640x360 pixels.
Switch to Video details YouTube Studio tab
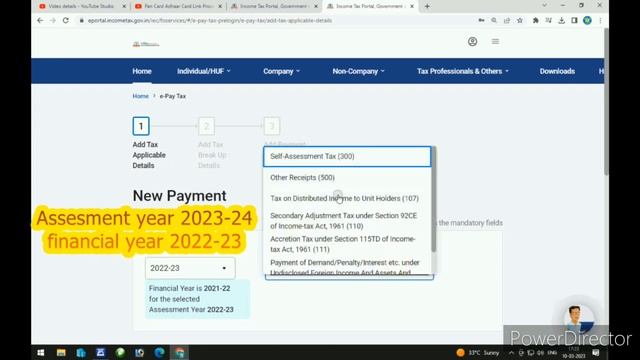(x=81, y=6)
